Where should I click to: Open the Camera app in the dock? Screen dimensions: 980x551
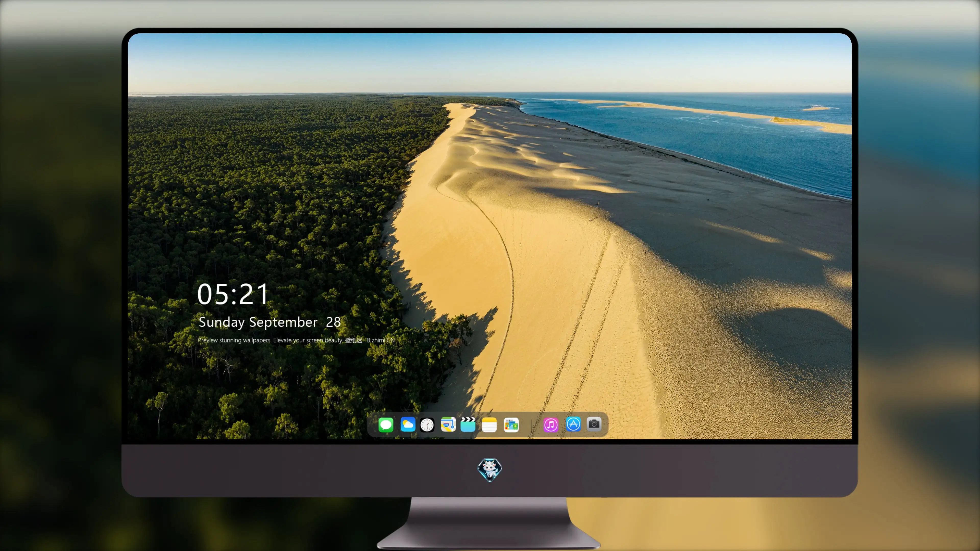[594, 424]
